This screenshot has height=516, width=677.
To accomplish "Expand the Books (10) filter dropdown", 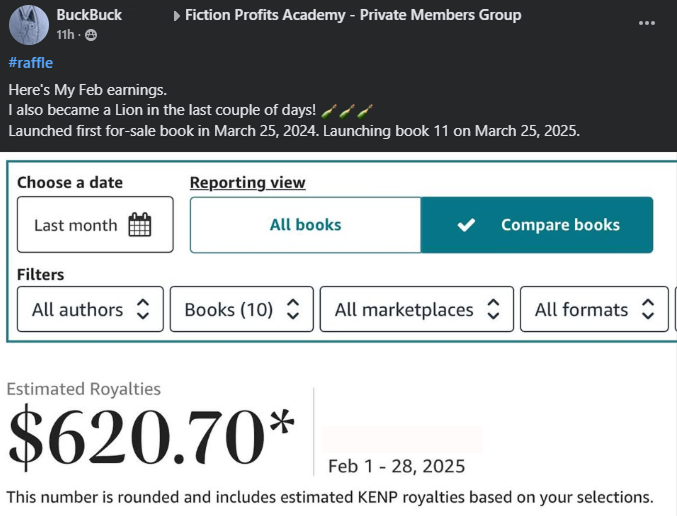I will click(241, 310).
